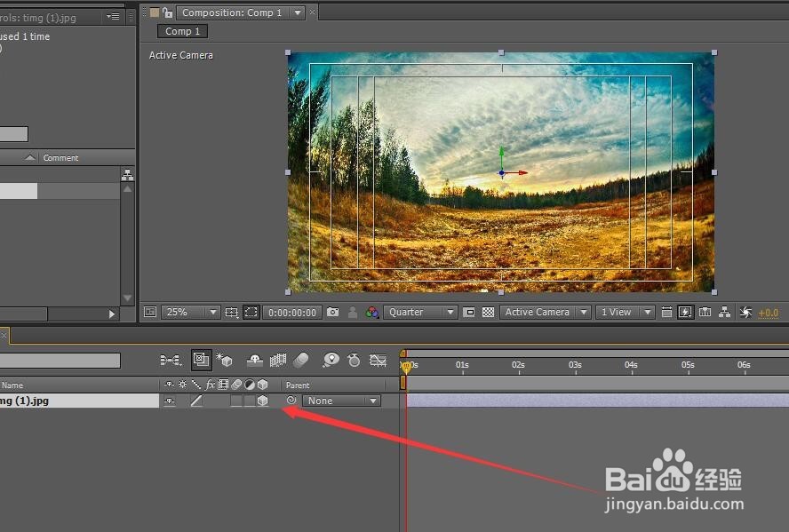Toggle pixel aspect ratio correction

[x=666, y=313]
